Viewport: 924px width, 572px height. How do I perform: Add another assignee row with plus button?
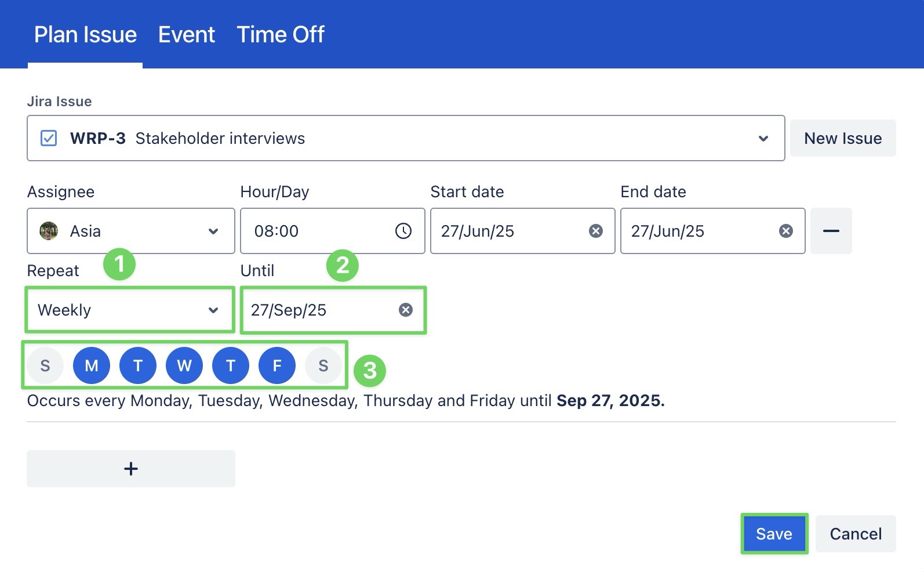[131, 469]
